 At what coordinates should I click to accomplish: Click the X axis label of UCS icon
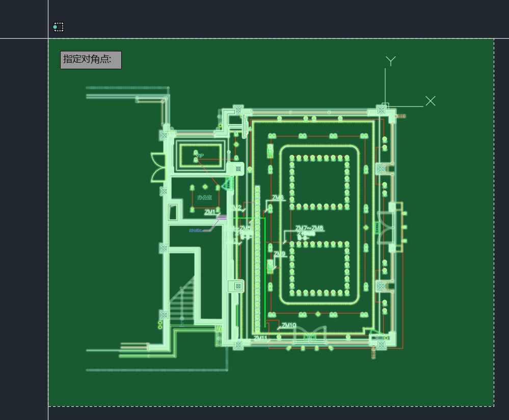click(x=431, y=101)
